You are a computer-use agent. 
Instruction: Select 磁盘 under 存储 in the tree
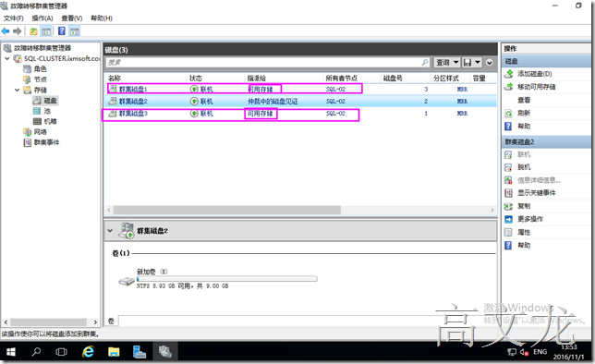point(50,100)
